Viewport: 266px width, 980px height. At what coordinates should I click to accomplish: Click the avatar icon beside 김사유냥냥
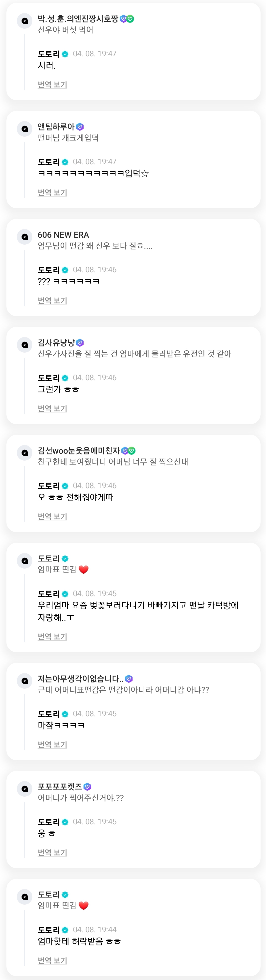[25, 345]
